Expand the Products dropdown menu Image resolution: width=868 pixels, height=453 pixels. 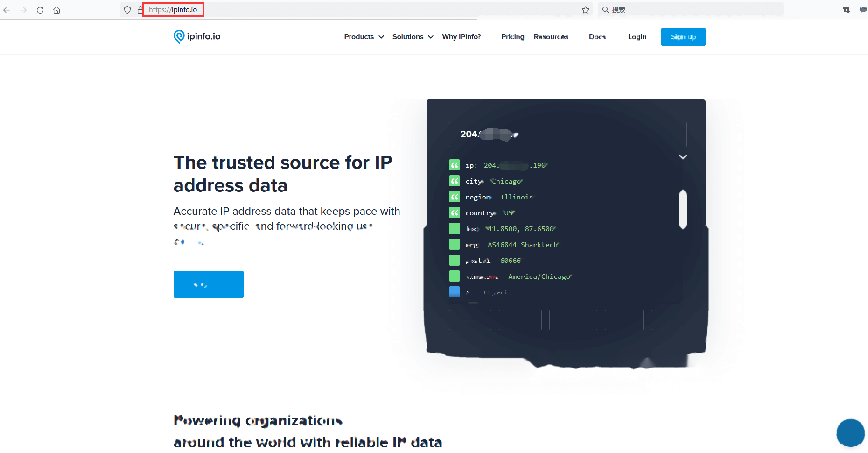click(364, 37)
